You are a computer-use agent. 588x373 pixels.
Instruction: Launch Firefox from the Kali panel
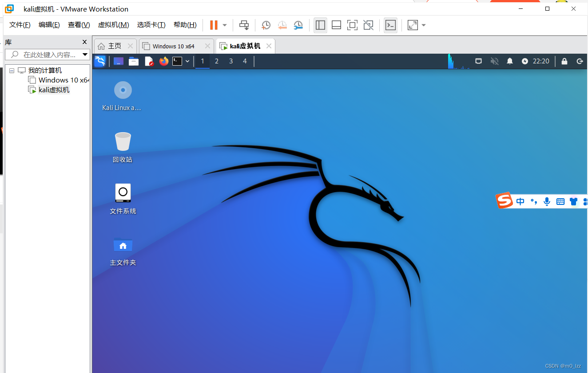click(164, 61)
